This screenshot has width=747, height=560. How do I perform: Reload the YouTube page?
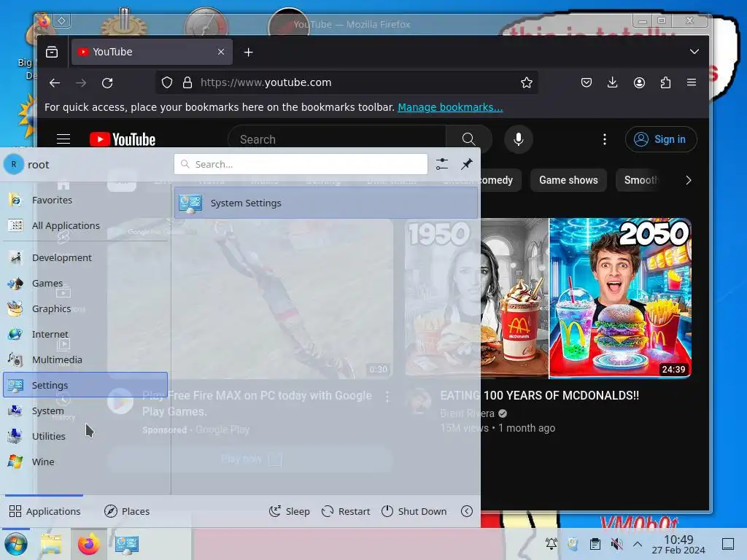click(107, 83)
